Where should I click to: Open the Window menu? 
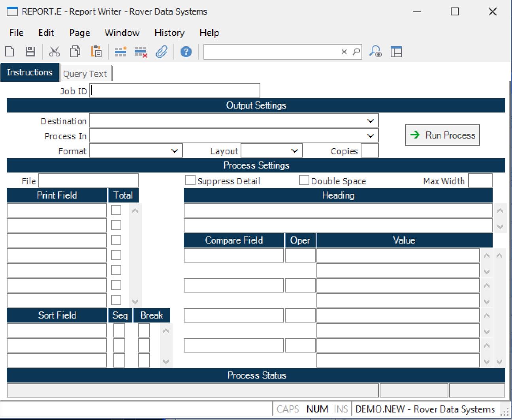(x=122, y=33)
